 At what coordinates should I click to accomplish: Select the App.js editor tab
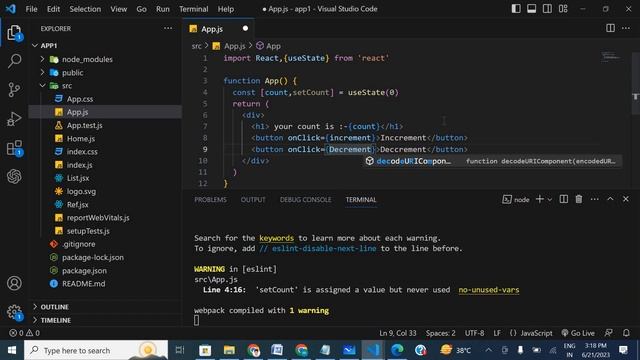(x=218, y=29)
